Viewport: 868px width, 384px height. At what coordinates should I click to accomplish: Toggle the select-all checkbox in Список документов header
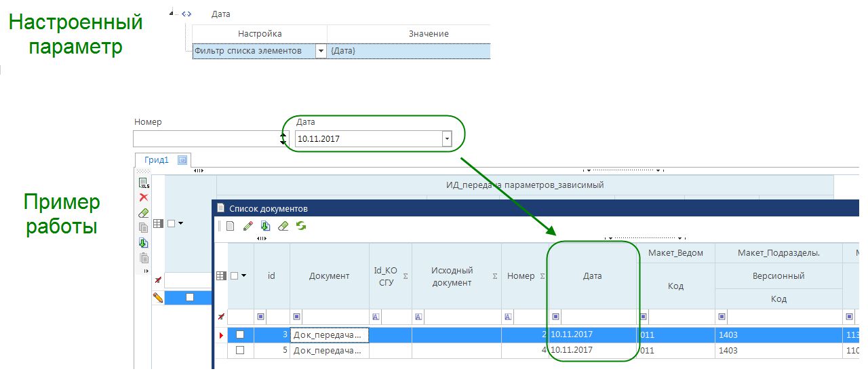coord(235,275)
